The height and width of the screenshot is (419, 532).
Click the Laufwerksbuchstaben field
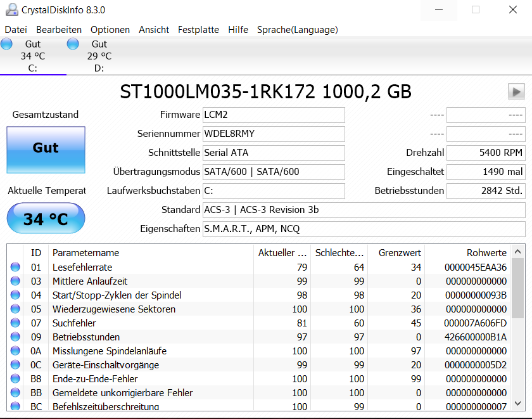[274, 191]
